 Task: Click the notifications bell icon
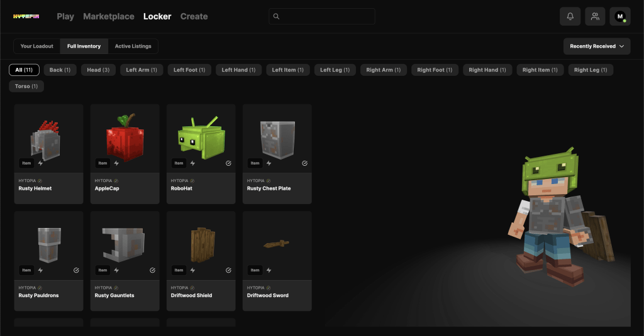pyautogui.click(x=570, y=16)
